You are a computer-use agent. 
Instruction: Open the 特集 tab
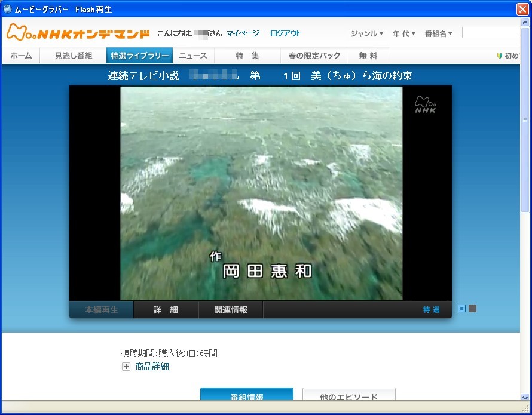(x=247, y=56)
